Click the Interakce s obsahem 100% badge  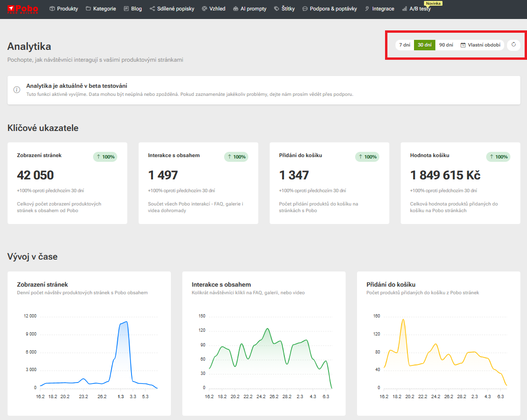tap(236, 157)
